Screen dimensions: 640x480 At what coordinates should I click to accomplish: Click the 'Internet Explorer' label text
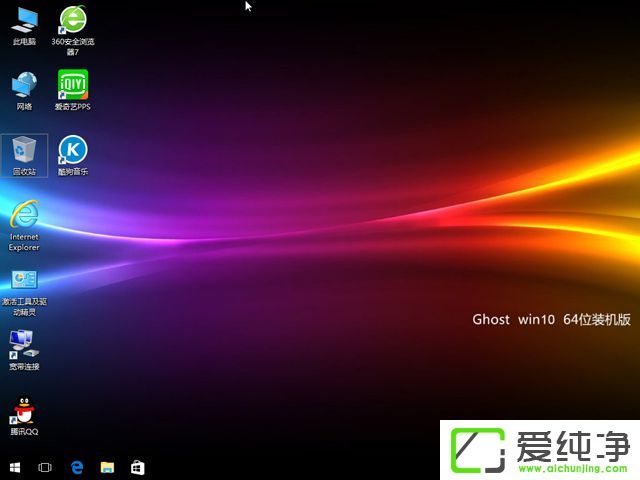[24, 242]
